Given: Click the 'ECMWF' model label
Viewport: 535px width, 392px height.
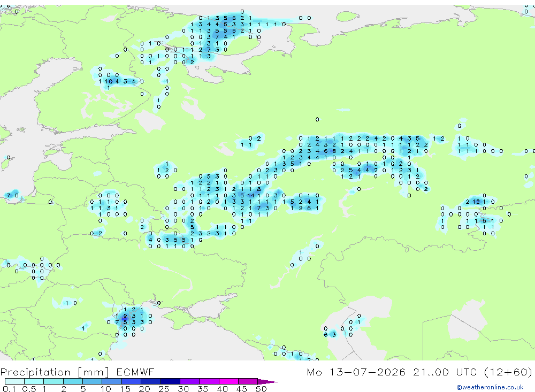Looking at the screenshot, I should 135,372.
